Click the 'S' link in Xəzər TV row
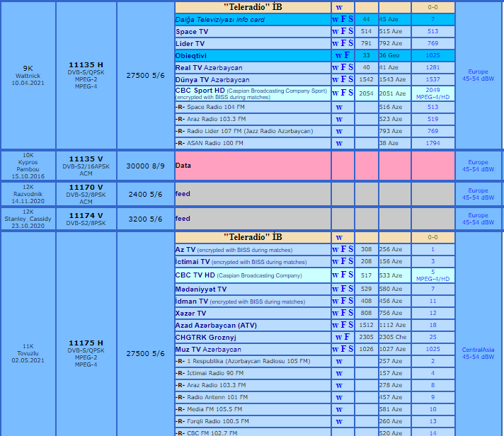This screenshot has height=436, width=504. coord(350,313)
